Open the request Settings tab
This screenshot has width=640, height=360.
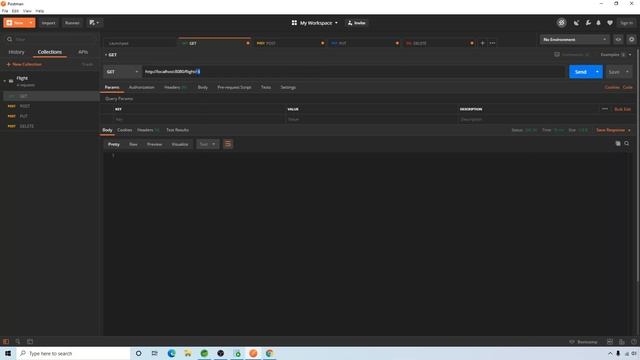(288, 87)
